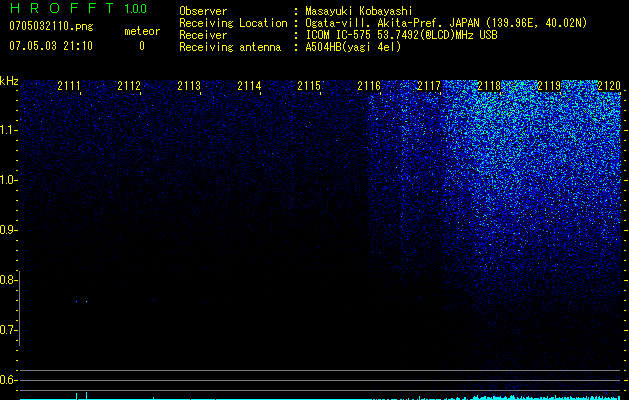
Task: Click the Receiver label
Action: tap(203, 35)
